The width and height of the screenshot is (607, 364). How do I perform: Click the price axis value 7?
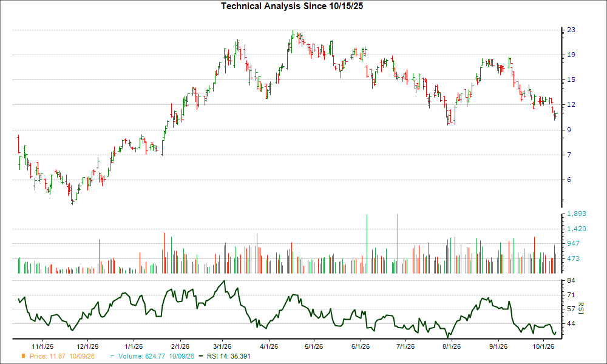(569, 155)
